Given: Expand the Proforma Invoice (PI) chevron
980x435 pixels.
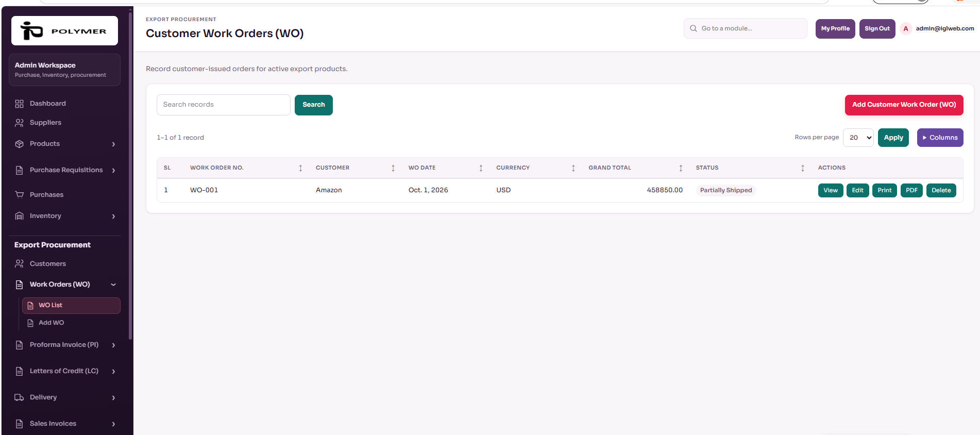Looking at the screenshot, I should click(113, 345).
